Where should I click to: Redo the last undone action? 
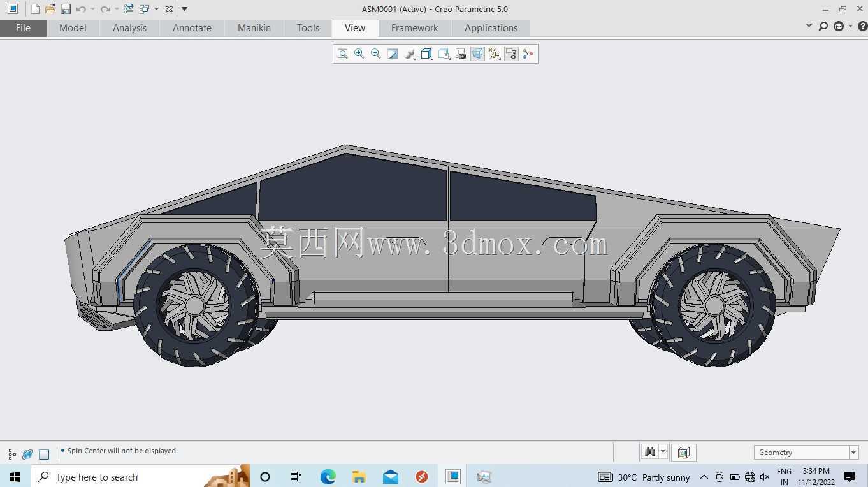coord(105,9)
